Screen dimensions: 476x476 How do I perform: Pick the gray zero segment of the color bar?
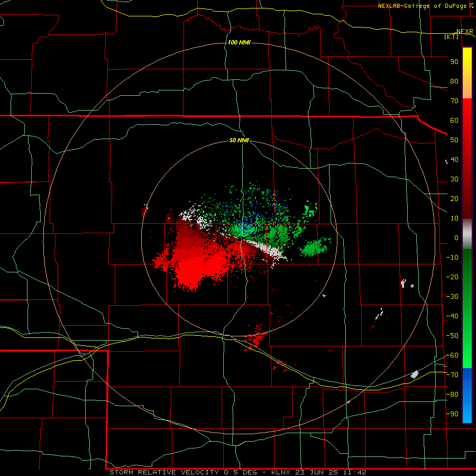click(x=467, y=234)
